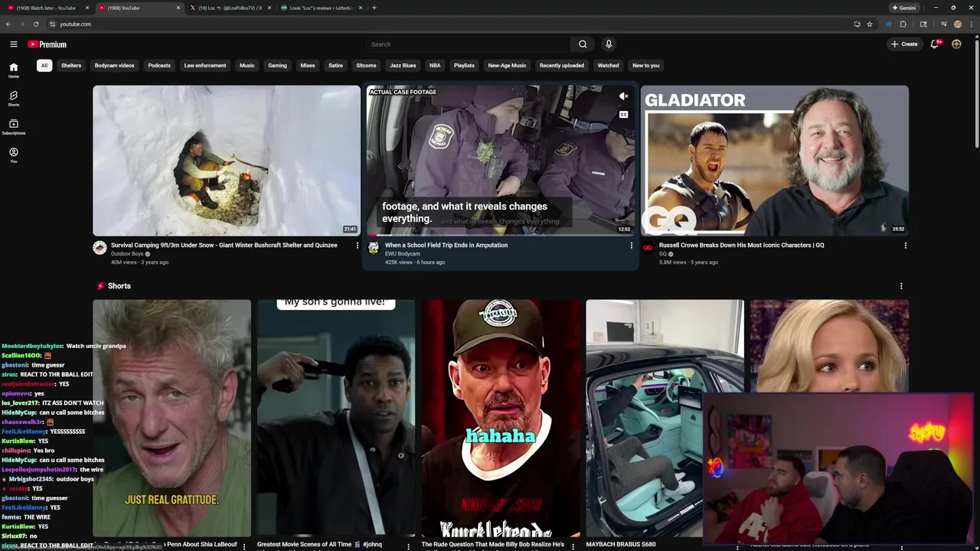Toggle captions on the video preview
This screenshot has width=980, height=551.
(x=623, y=115)
